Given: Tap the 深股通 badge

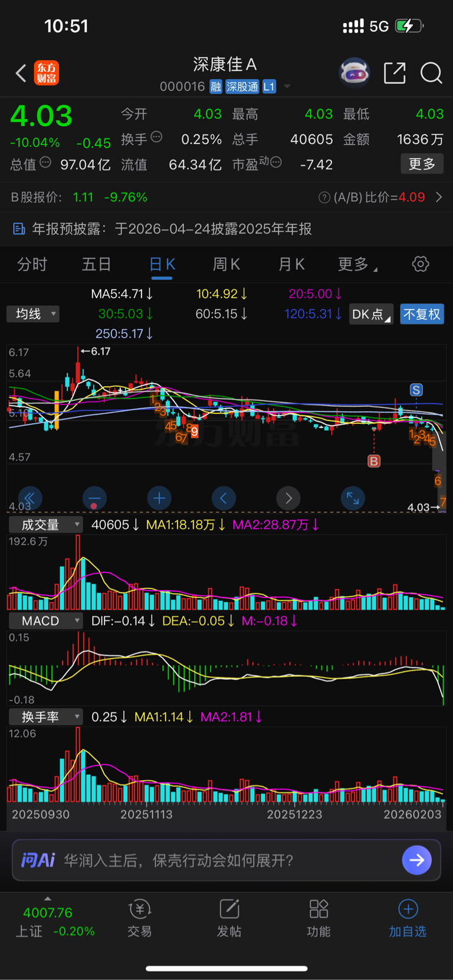Looking at the screenshot, I should 242,87.
